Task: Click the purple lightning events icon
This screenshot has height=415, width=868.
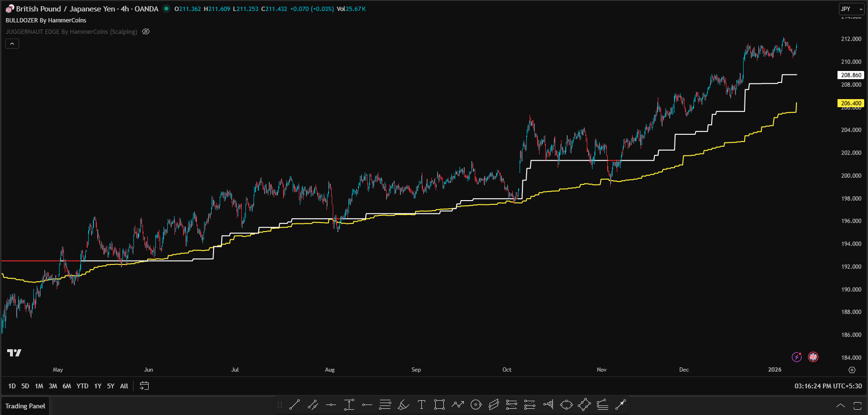Action: [x=797, y=357]
